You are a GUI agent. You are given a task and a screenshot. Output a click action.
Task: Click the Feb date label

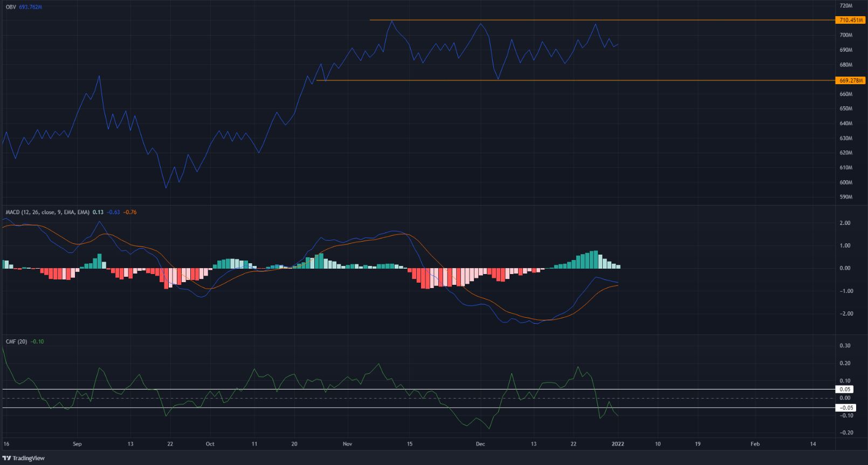(755, 445)
